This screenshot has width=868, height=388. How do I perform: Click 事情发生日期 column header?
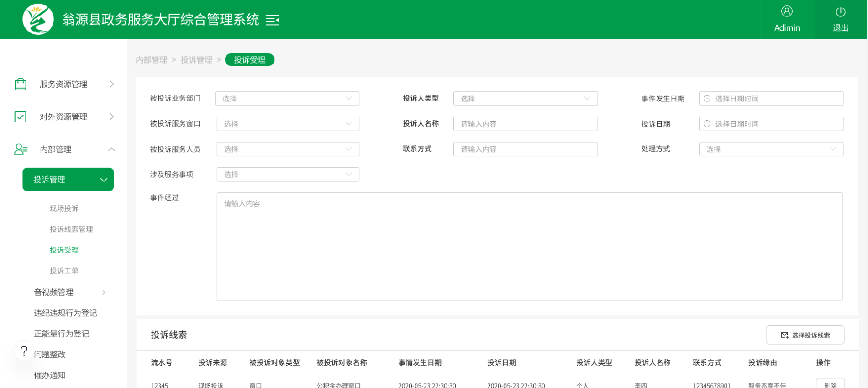click(420, 362)
